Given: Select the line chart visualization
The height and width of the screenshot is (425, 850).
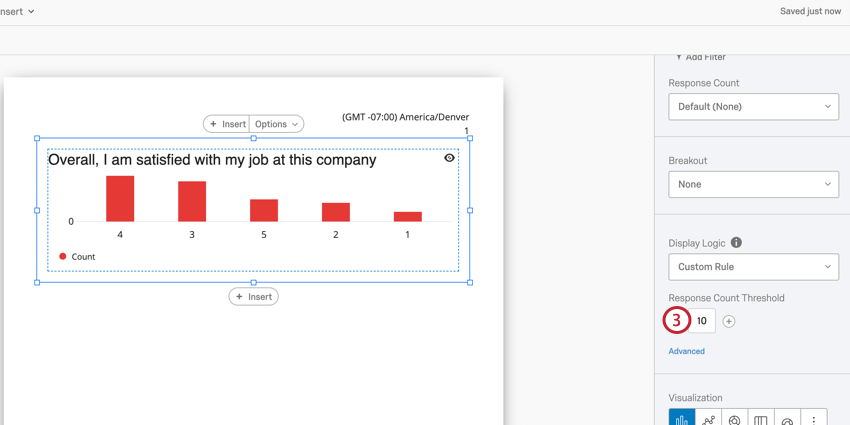Looking at the screenshot, I should click(x=708, y=418).
